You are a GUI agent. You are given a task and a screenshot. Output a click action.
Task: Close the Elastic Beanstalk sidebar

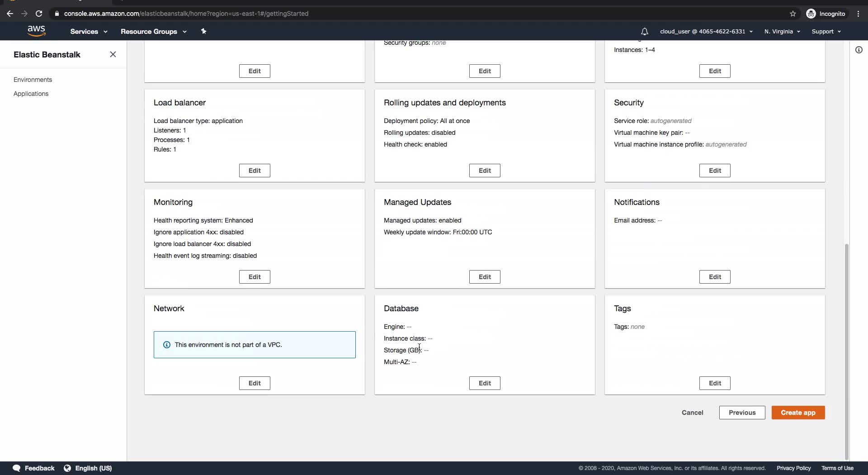113,54
